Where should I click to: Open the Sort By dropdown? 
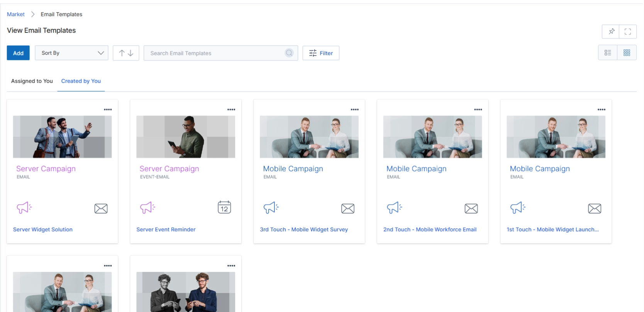click(x=71, y=53)
